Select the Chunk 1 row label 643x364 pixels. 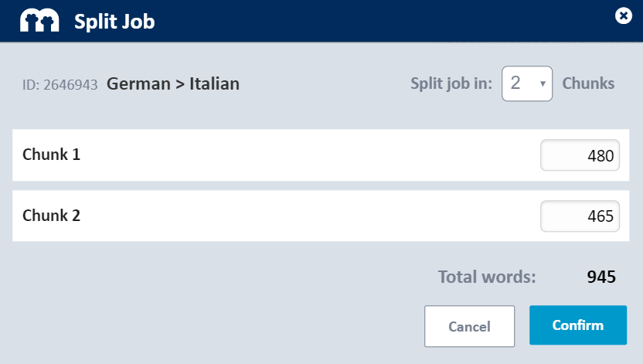coord(51,155)
